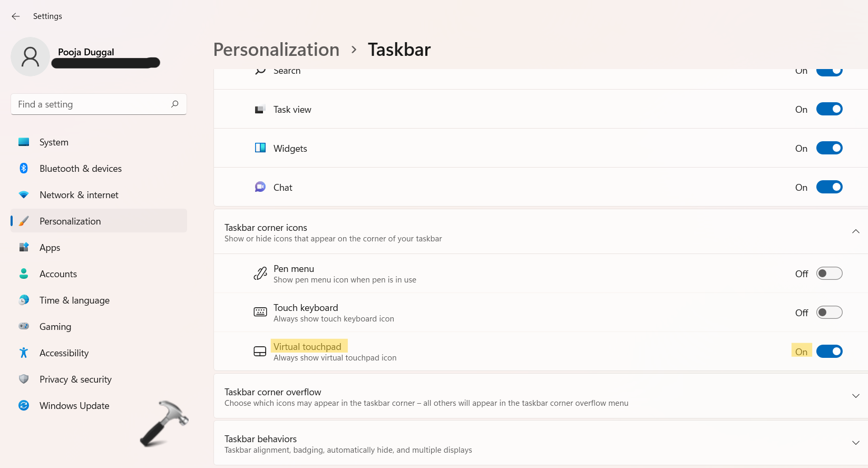Click the user profile avatar
The height and width of the screenshot is (468, 868).
[x=30, y=56]
